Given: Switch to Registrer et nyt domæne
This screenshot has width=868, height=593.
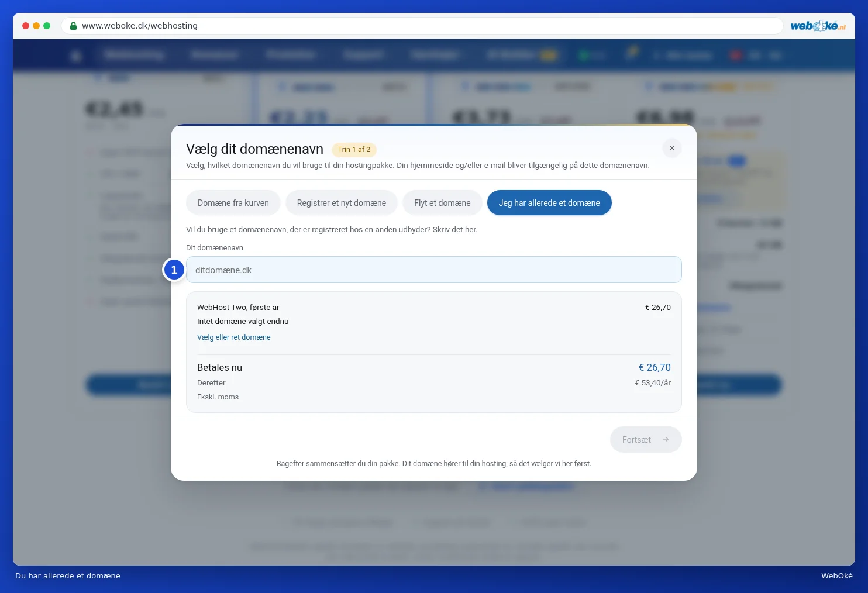Looking at the screenshot, I should [x=342, y=203].
